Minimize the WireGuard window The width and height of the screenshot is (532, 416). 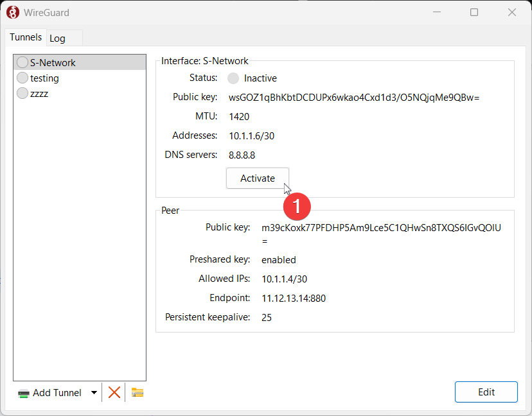coord(437,12)
